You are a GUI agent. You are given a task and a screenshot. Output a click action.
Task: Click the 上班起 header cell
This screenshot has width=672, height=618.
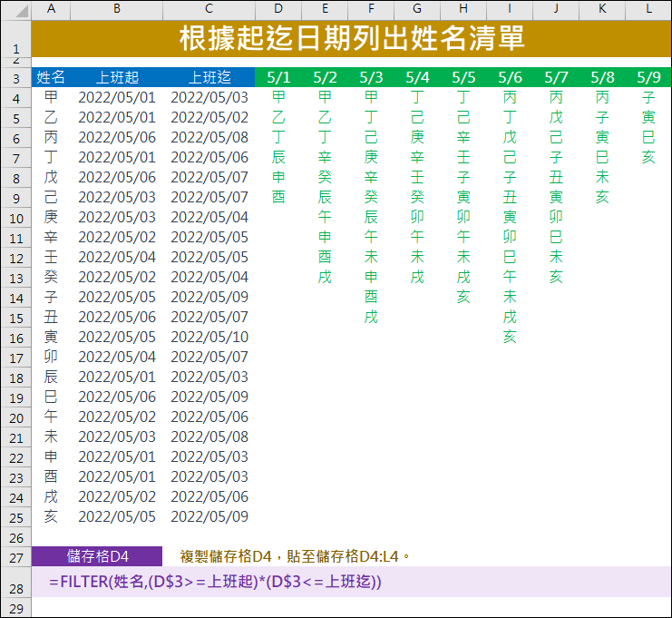point(117,77)
